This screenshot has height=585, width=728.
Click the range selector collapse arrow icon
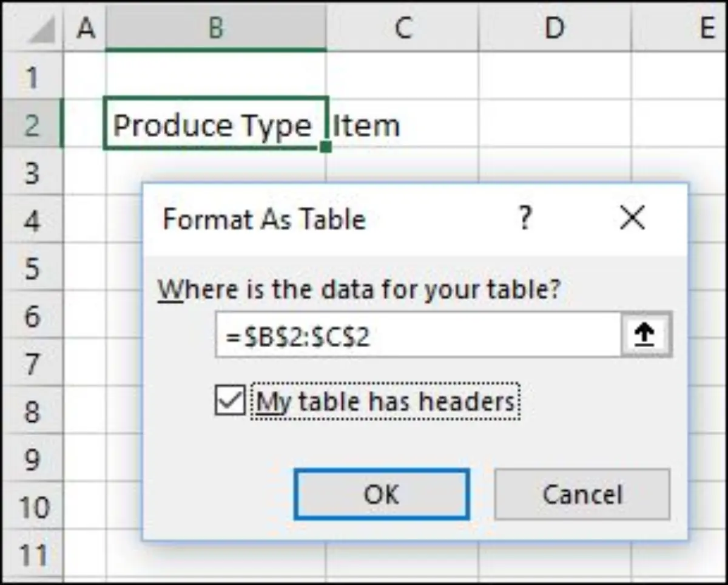coord(645,334)
